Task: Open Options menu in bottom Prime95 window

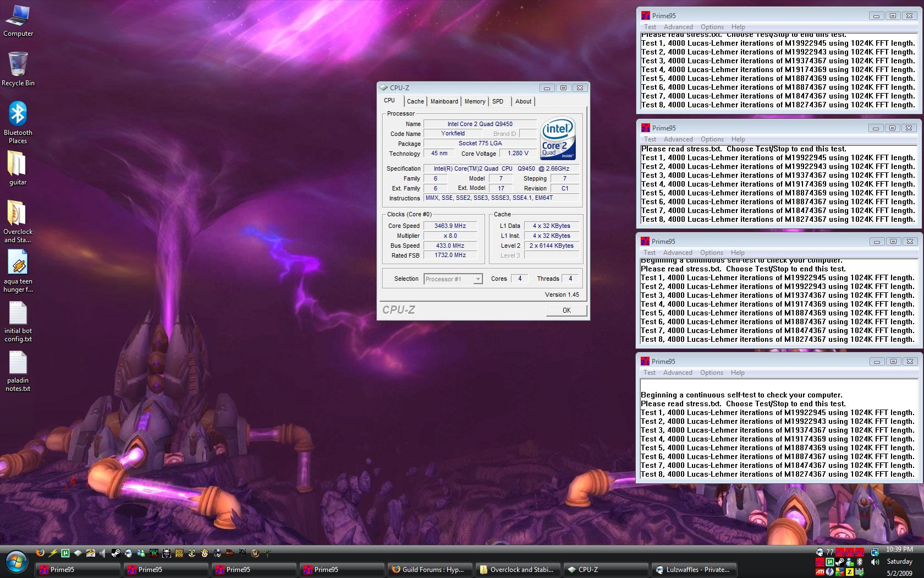Action: point(712,373)
